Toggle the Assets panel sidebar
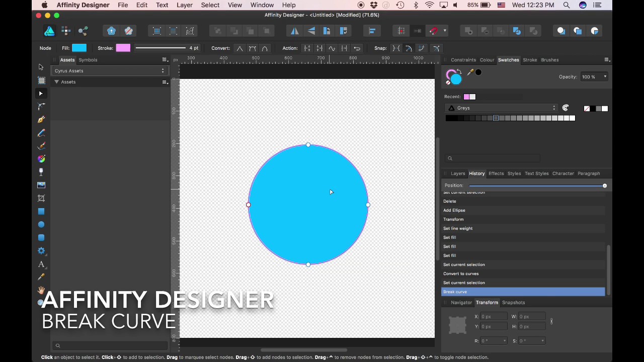Image resolution: width=644 pixels, height=362 pixels. tap(54, 60)
